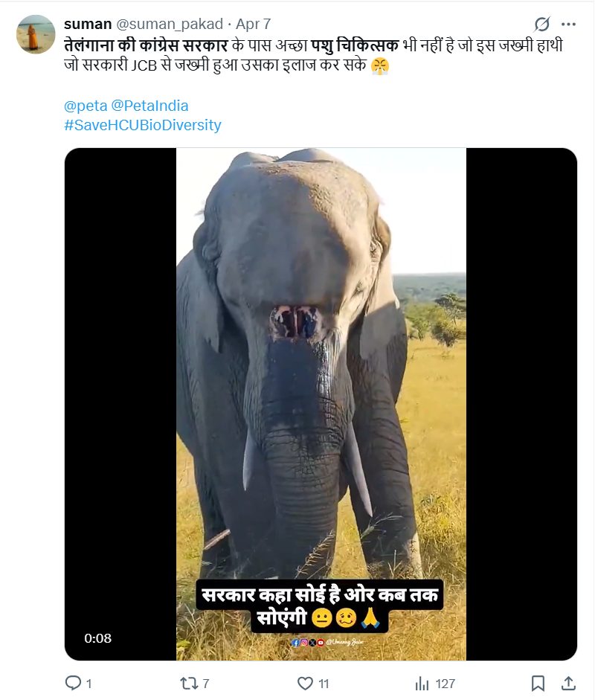The image size is (595, 700).
Task: Click the suman display name
Action: [x=88, y=24]
